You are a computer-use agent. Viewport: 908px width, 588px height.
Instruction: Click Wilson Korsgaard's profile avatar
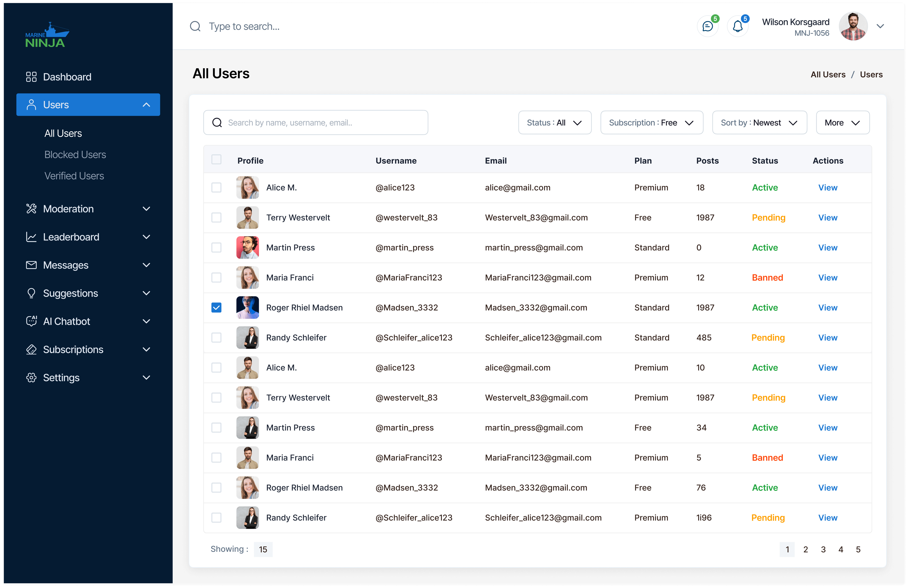pyautogui.click(x=853, y=26)
